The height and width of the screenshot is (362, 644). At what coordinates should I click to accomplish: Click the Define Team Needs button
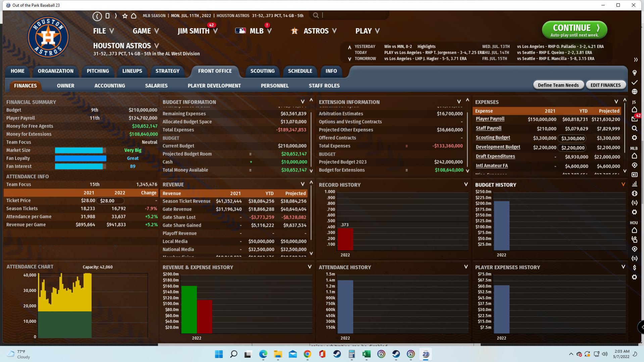[558, 85]
